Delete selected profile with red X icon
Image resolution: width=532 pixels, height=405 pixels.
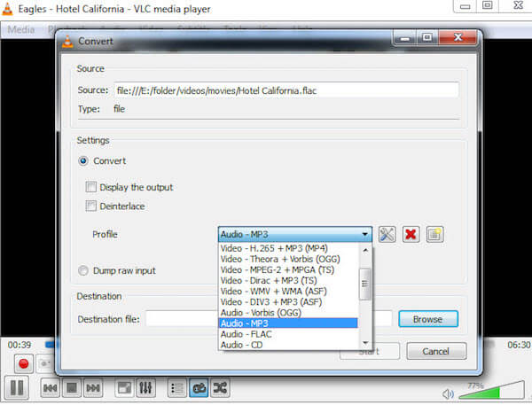click(x=411, y=234)
